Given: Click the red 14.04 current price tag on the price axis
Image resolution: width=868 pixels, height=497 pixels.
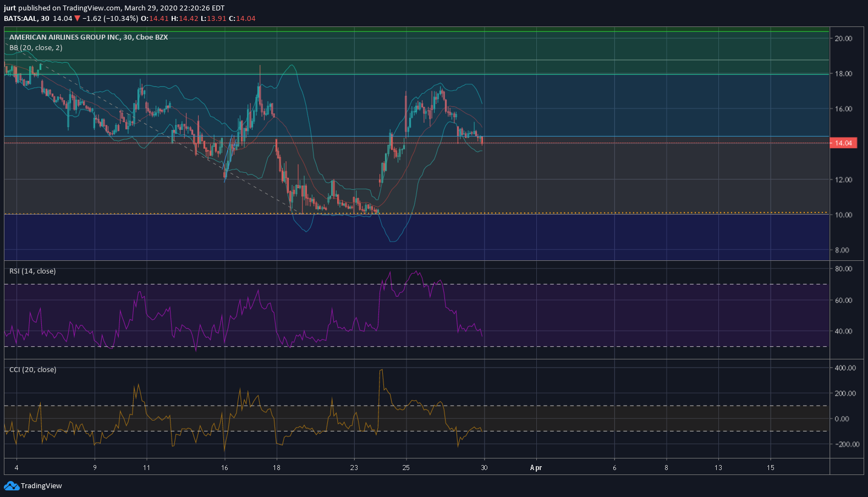Looking at the screenshot, I should (x=843, y=143).
